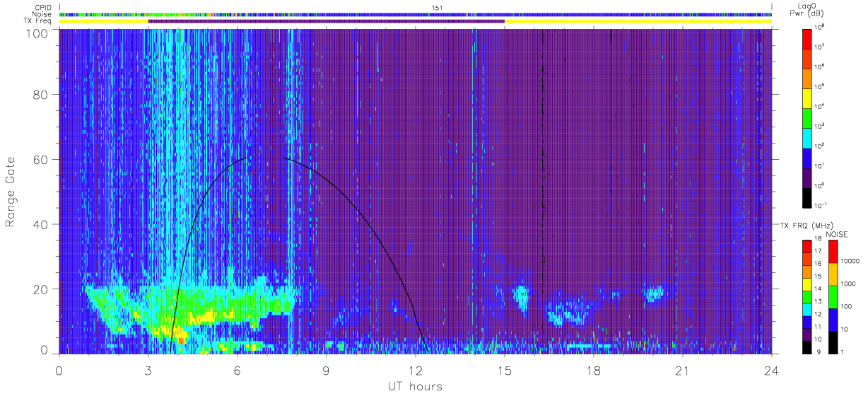The image size is (868, 401).
Task: Click red top segment of TX FRQ colorbar
Action: pos(807,247)
